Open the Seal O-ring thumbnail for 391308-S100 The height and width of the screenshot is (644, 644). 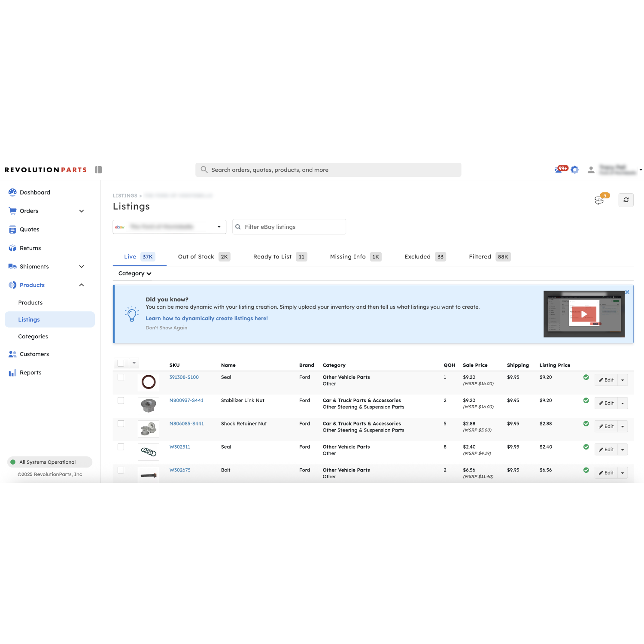point(149,382)
